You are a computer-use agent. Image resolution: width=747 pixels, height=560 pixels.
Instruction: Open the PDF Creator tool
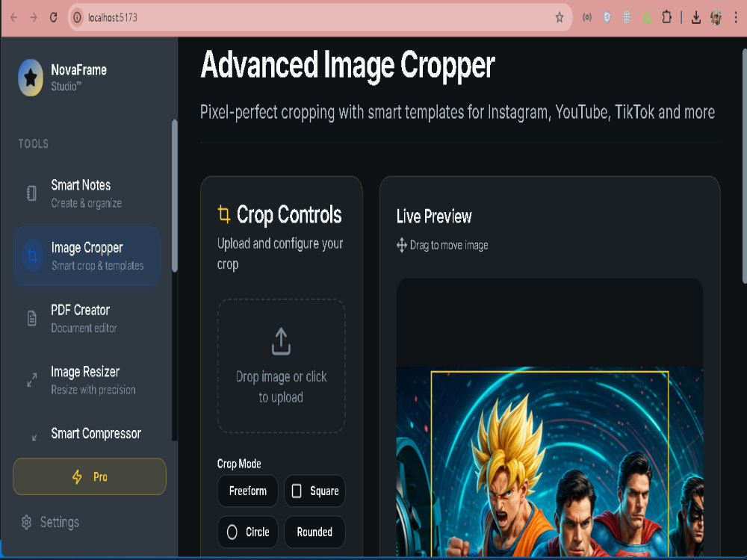coord(87,318)
